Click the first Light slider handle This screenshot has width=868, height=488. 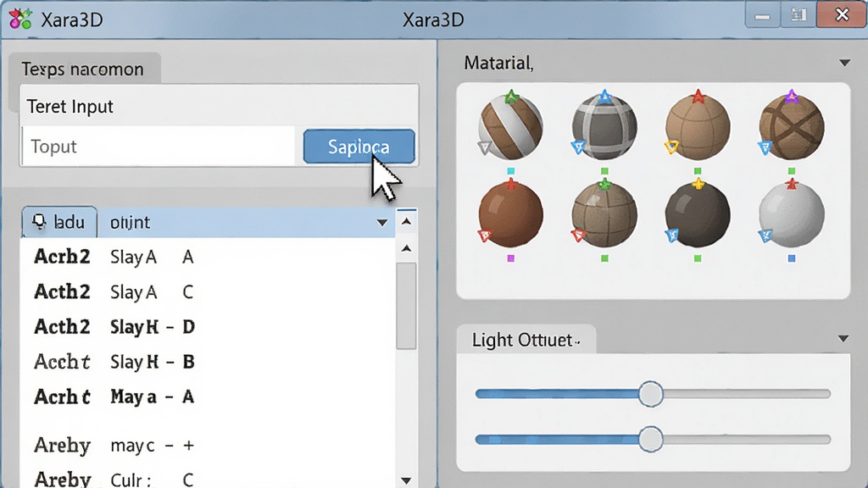click(x=650, y=394)
